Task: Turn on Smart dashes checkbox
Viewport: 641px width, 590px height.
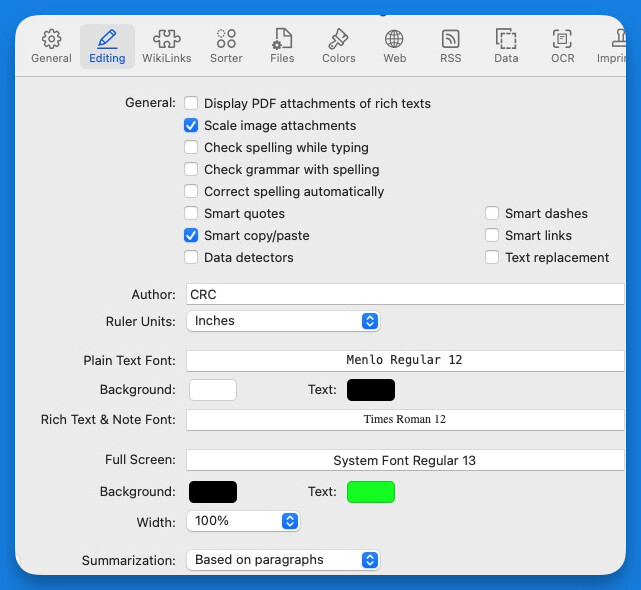Action: 492,214
